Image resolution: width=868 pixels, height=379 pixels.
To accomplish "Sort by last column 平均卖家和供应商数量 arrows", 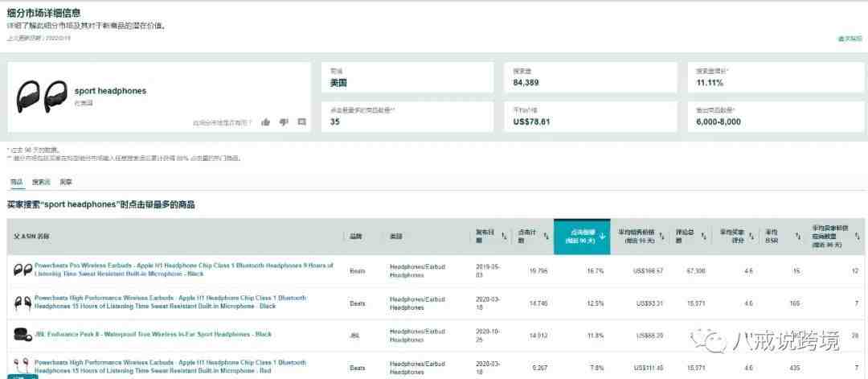I will [858, 237].
